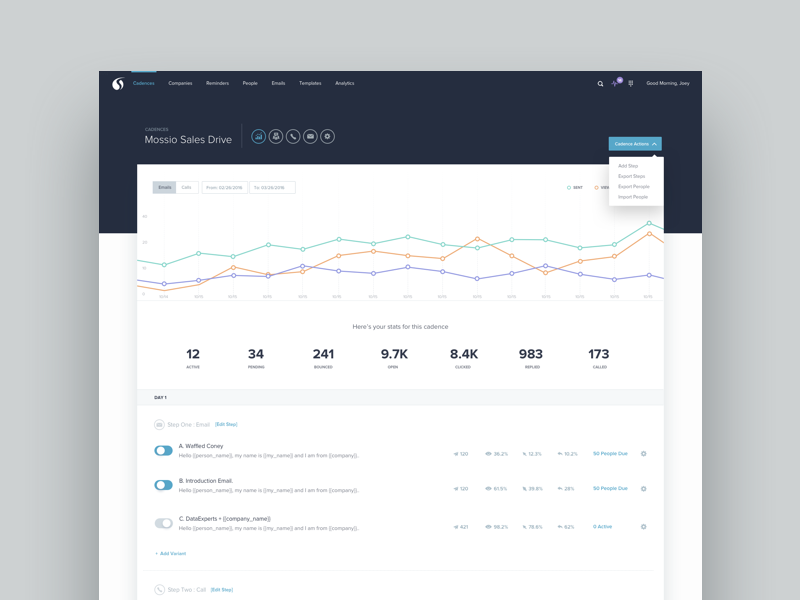Click the phone icon in the cadence header

pyautogui.click(x=292, y=137)
